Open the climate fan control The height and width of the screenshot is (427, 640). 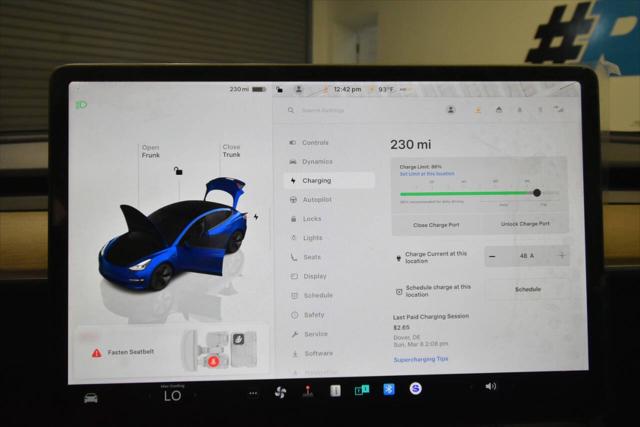tap(280, 392)
